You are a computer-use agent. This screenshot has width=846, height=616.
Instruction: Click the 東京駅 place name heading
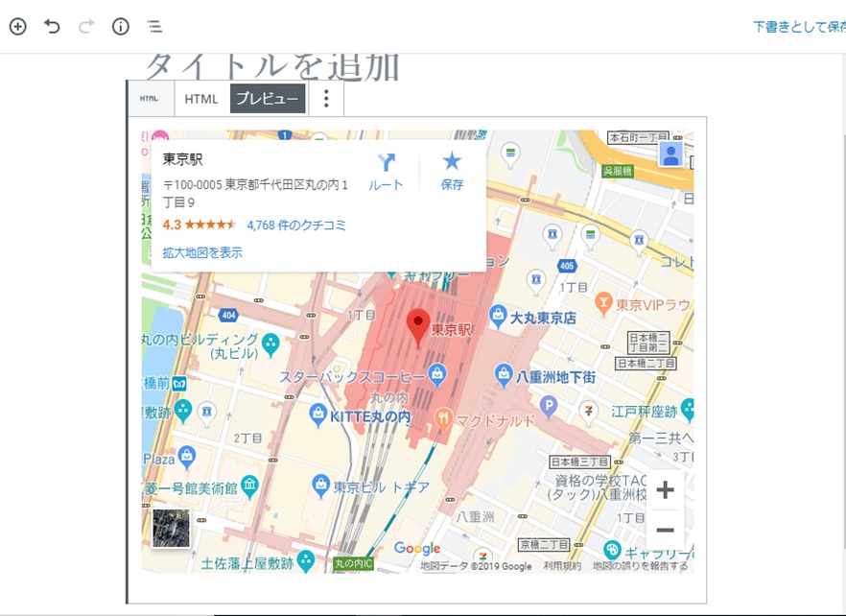pyautogui.click(x=182, y=159)
